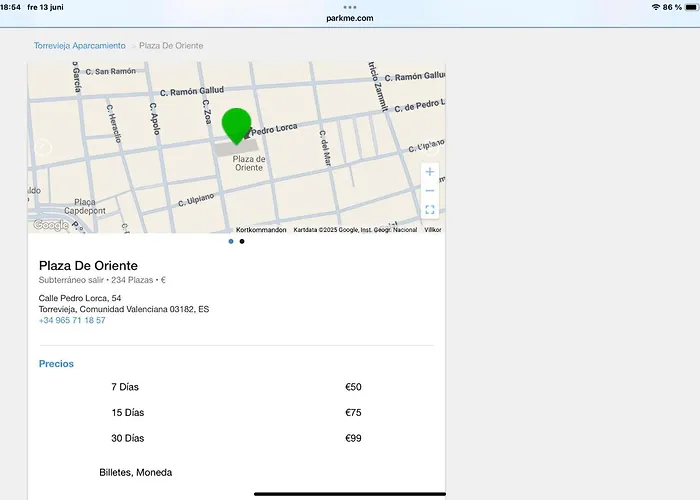
Task: Toggle fullscreen map view
Action: tap(430, 210)
